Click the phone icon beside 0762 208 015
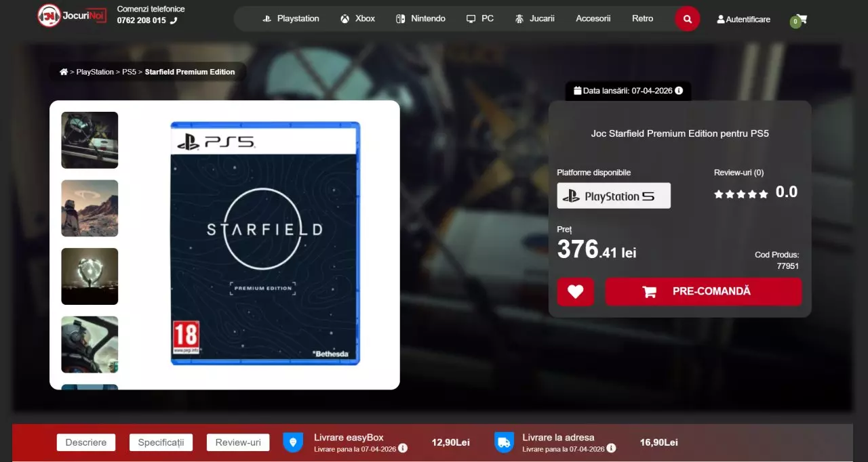Viewport: 868px width, 462px height. coord(174,20)
